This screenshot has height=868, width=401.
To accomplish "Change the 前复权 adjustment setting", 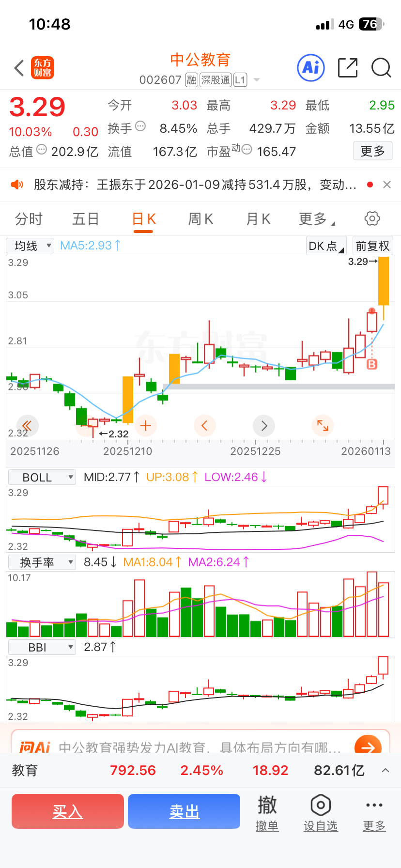I will click(372, 246).
